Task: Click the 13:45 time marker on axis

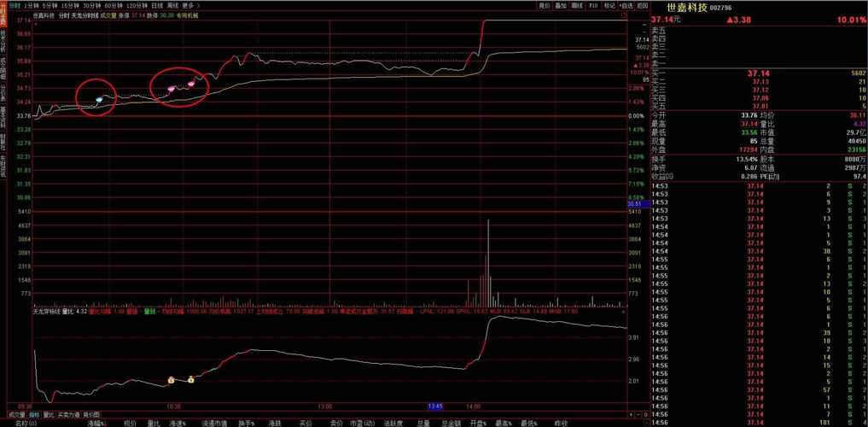Action: [x=435, y=407]
